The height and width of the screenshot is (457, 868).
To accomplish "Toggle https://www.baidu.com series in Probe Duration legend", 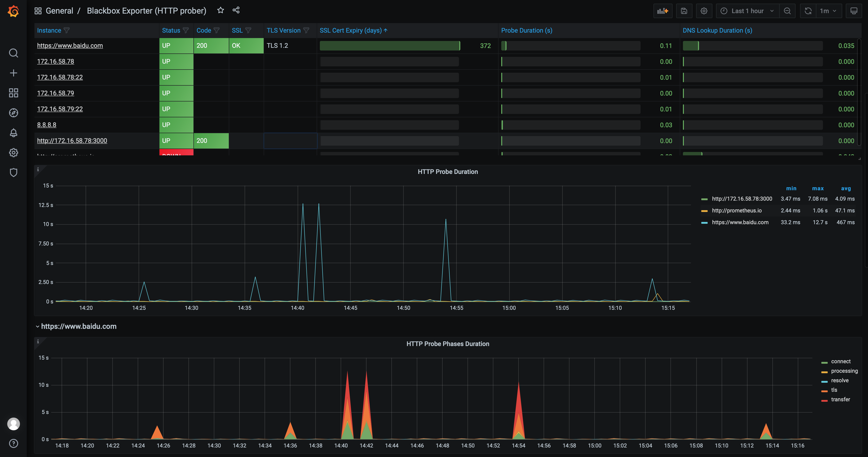I will (740, 222).
